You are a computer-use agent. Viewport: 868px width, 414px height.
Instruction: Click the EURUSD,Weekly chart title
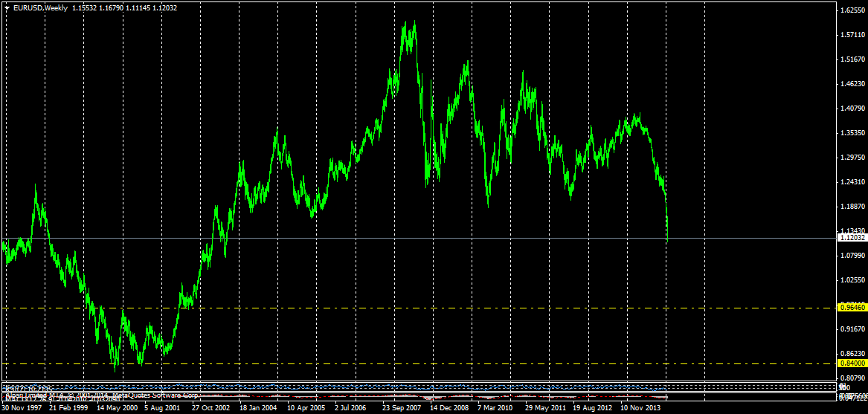pyautogui.click(x=40, y=8)
